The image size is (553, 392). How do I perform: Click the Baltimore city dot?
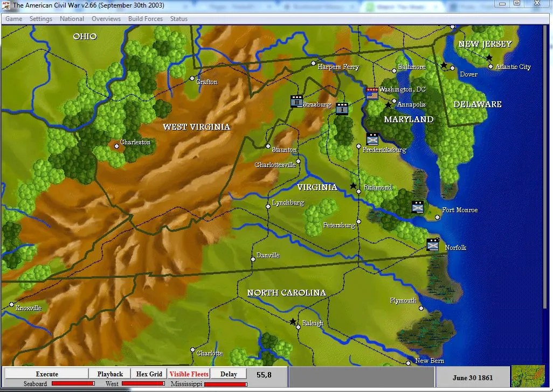(395, 71)
